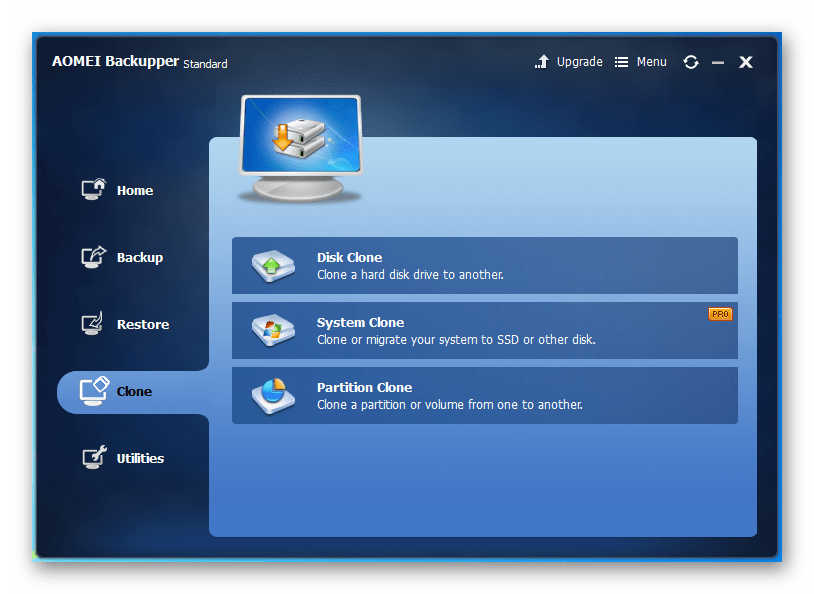This screenshot has height=594, width=814.
Task: Open the Menu dropdown in title bar
Action: pyautogui.click(x=641, y=62)
